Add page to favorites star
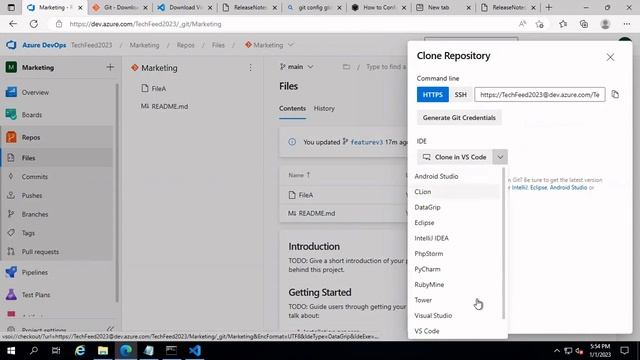This screenshot has width=640, height=360. (x=540, y=24)
